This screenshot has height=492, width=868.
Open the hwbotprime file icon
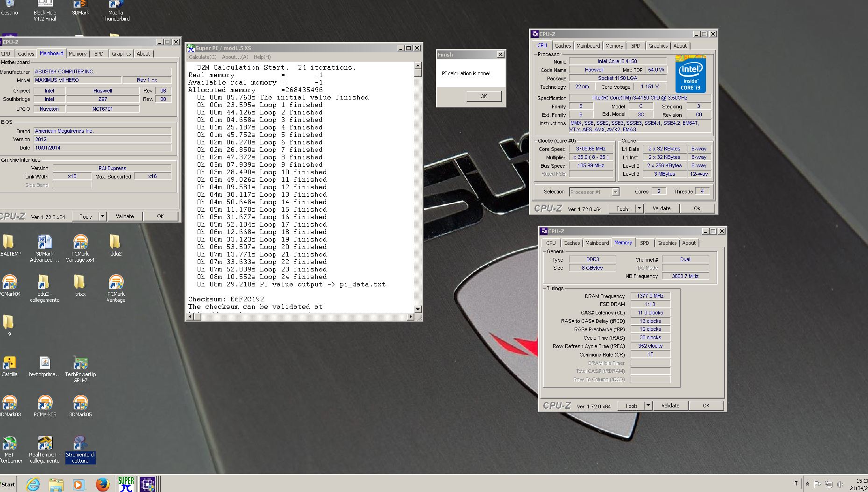tap(44, 366)
